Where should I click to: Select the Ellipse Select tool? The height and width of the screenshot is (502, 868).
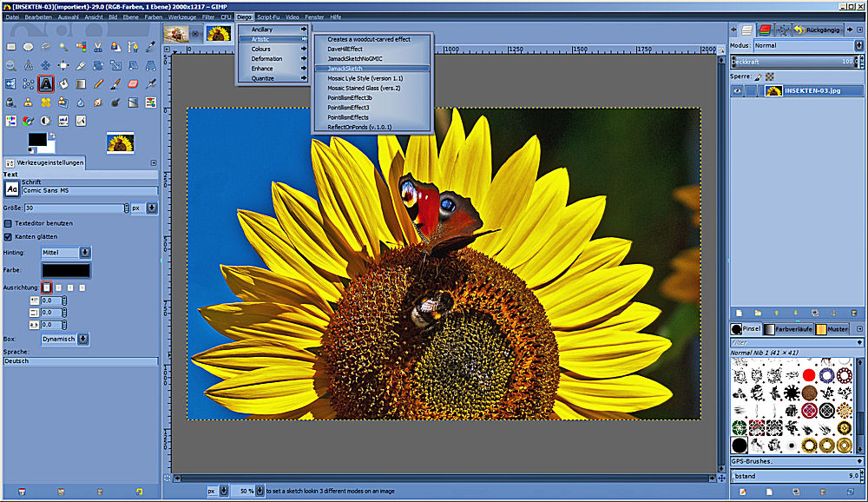(29, 47)
